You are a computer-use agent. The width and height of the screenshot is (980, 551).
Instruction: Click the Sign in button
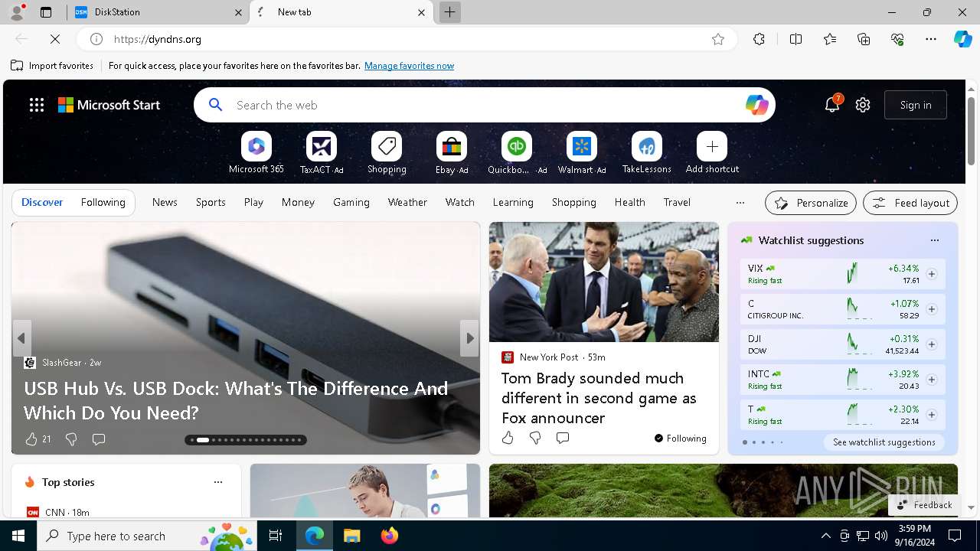pyautogui.click(x=916, y=105)
